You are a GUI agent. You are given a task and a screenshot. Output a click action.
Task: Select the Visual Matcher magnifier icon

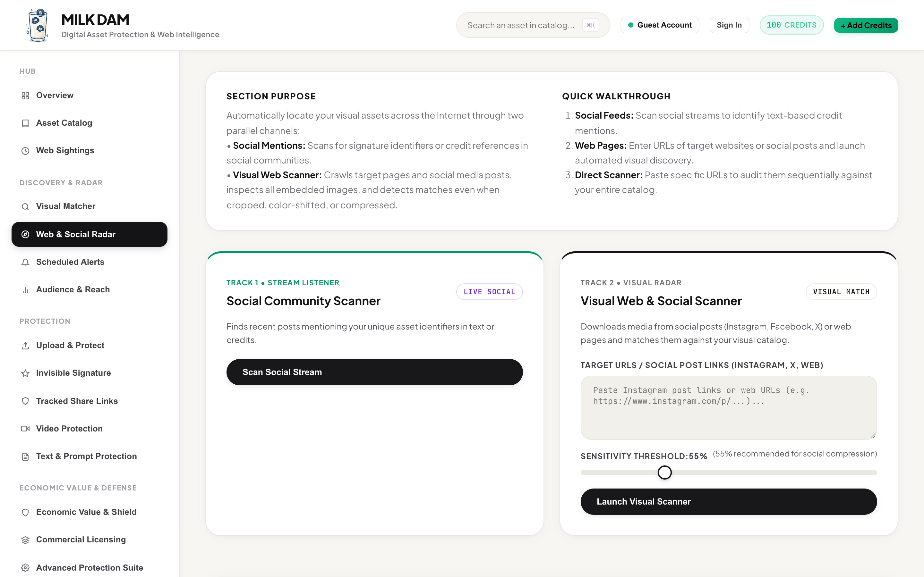[25, 206]
